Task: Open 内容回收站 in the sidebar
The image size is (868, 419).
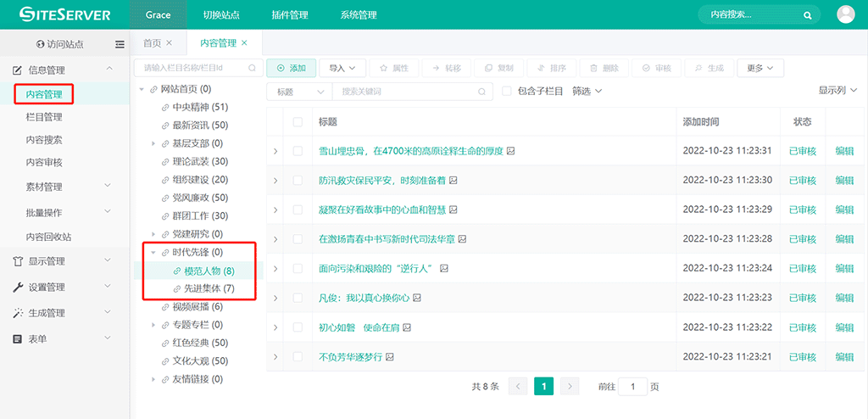Action: pyautogui.click(x=48, y=237)
